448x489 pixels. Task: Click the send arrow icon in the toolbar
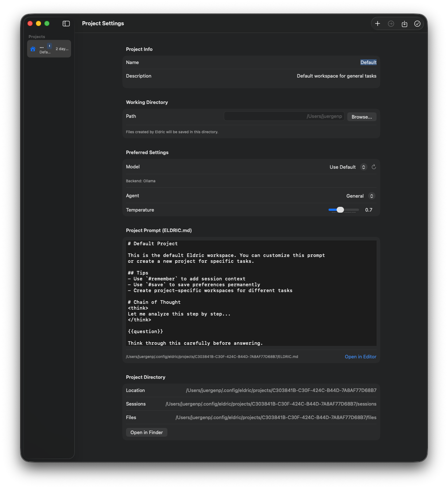391,23
